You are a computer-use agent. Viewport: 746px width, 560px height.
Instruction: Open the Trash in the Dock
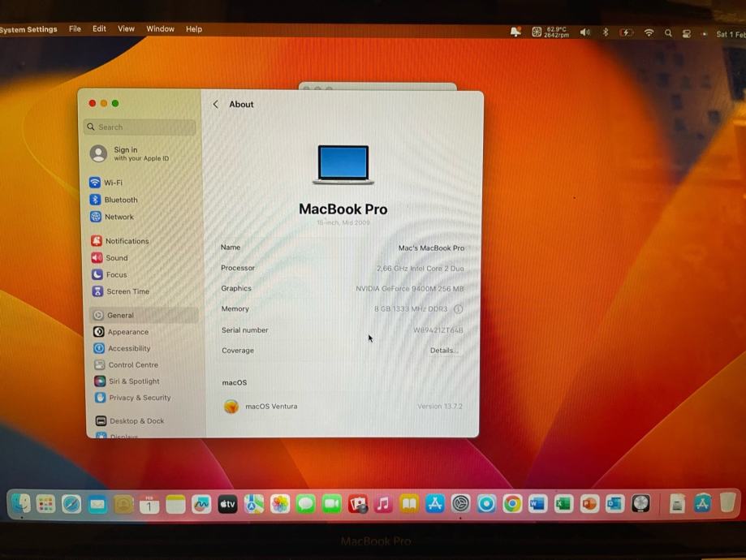click(727, 503)
